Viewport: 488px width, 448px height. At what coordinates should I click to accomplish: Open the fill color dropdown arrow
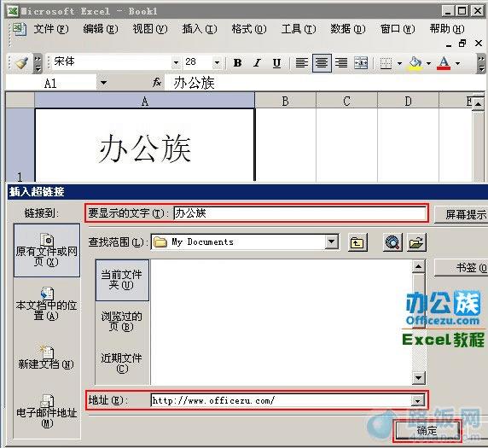428,63
